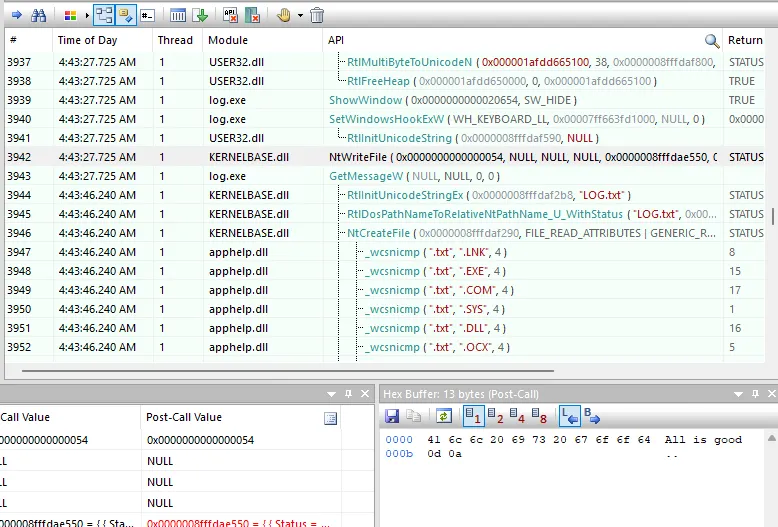Open the dropdown arrow next to hand icon
778x527 pixels.
click(x=300, y=15)
